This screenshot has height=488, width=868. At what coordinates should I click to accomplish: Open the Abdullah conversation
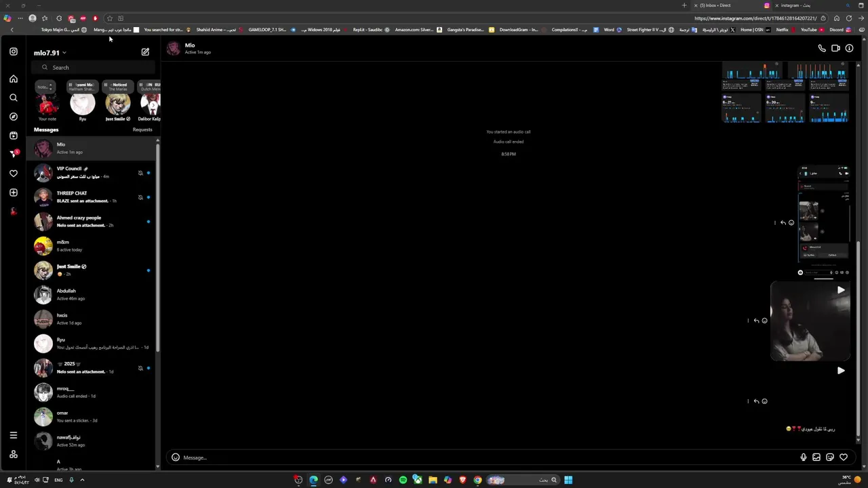[91, 295]
